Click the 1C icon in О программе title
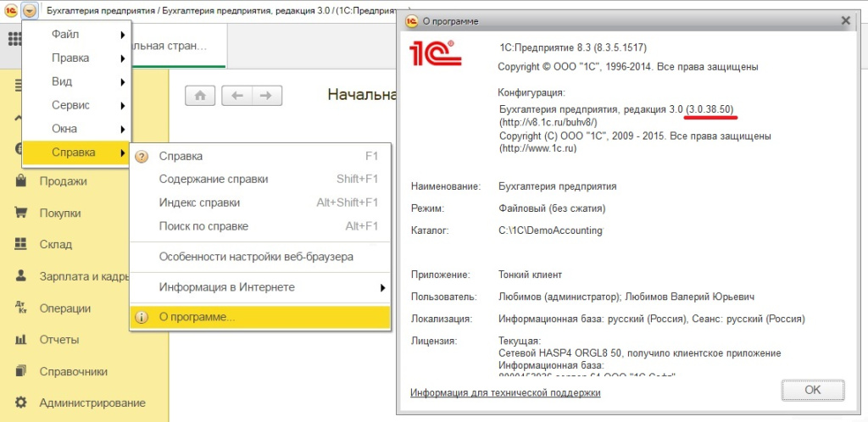Image resolution: width=868 pixels, height=422 pixels. 411,21
